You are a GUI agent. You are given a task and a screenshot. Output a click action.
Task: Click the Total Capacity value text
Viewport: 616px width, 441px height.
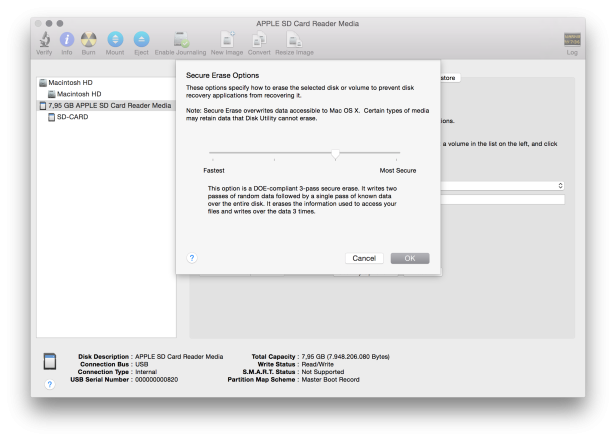click(345, 357)
